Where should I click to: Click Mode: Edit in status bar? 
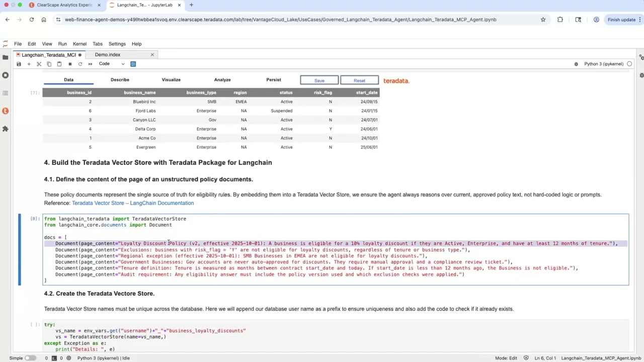pos(506,358)
